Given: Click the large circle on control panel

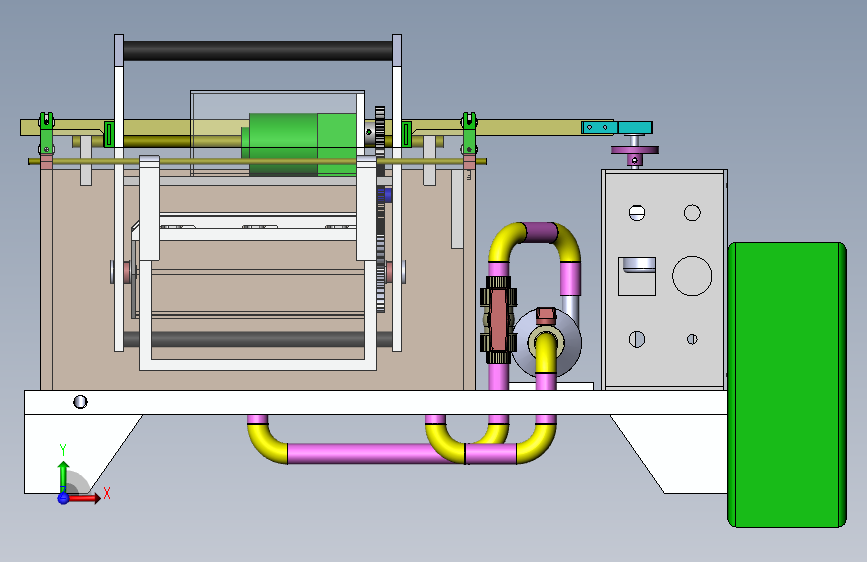Looking at the screenshot, I should pyautogui.click(x=692, y=276).
